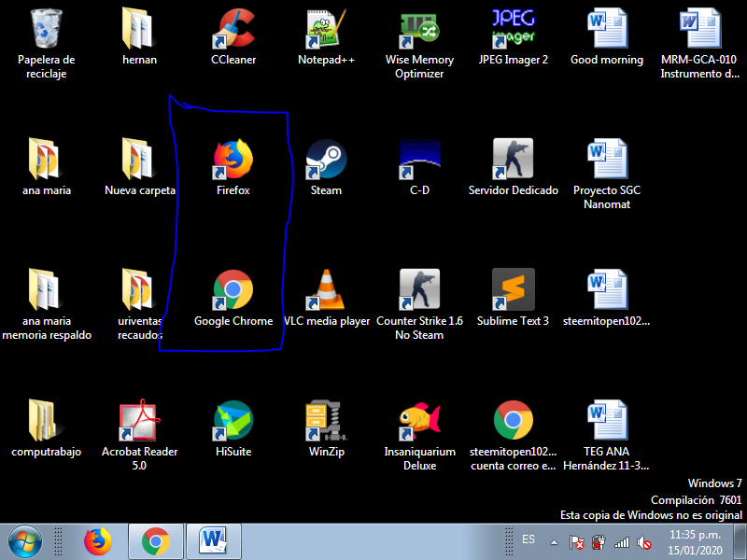Screen dimensions: 747x560
Task: Click the power plug tray icon
Action: point(599,542)
